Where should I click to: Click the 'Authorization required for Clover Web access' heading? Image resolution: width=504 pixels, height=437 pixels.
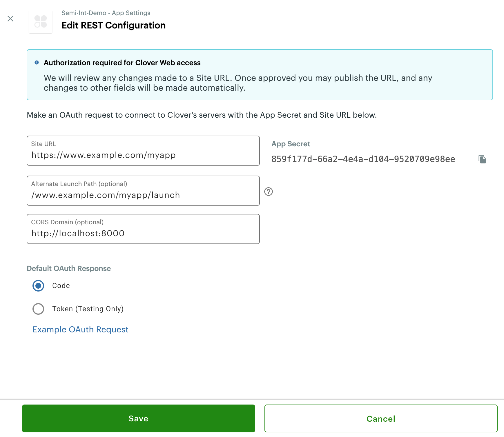[x=122, y=63]
